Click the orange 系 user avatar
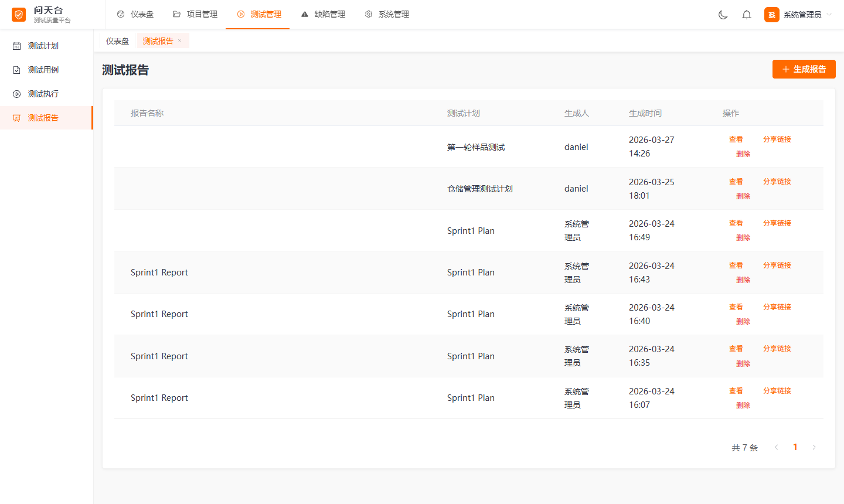 tap(772, 15)
